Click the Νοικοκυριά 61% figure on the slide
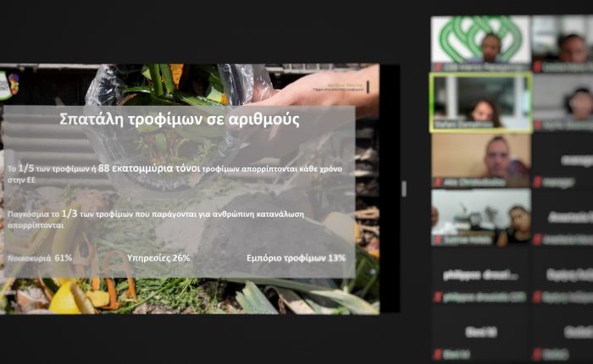Viewport: 593px width, 364px height. tap(40, 258)
